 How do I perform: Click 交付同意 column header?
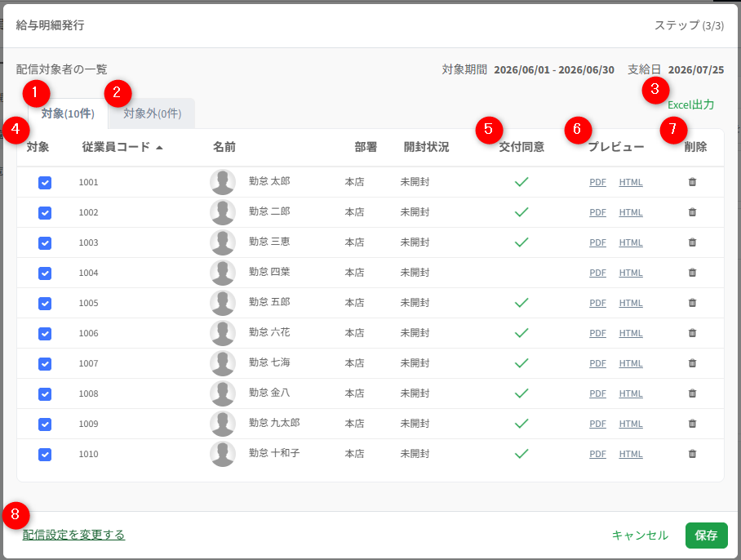point(521,147)
